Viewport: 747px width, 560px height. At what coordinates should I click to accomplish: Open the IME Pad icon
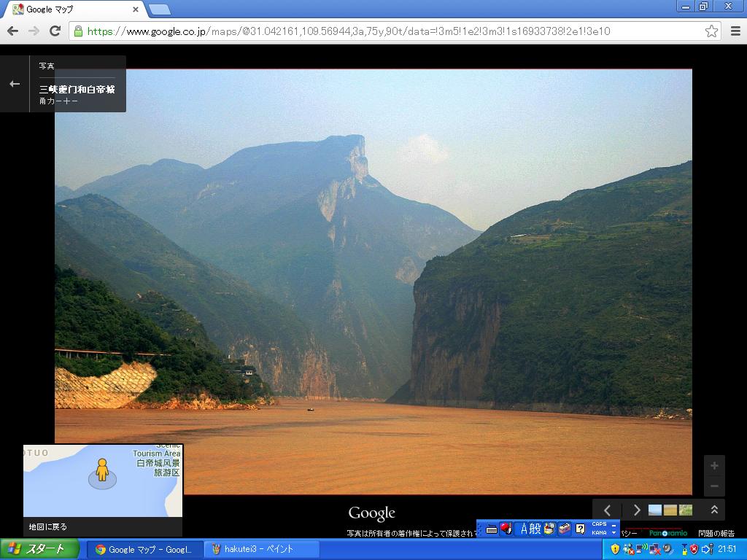[x=550, y=529]
